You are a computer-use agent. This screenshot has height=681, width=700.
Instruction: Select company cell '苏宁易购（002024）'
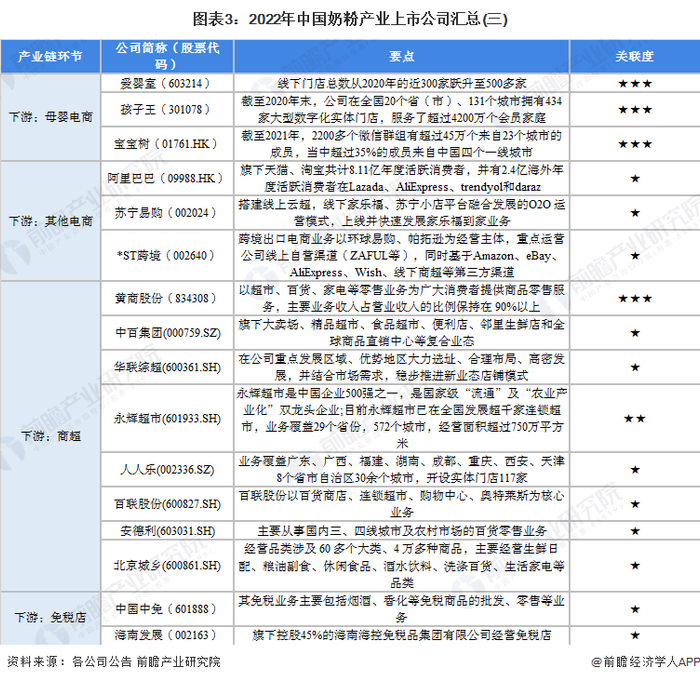[167, 213]
